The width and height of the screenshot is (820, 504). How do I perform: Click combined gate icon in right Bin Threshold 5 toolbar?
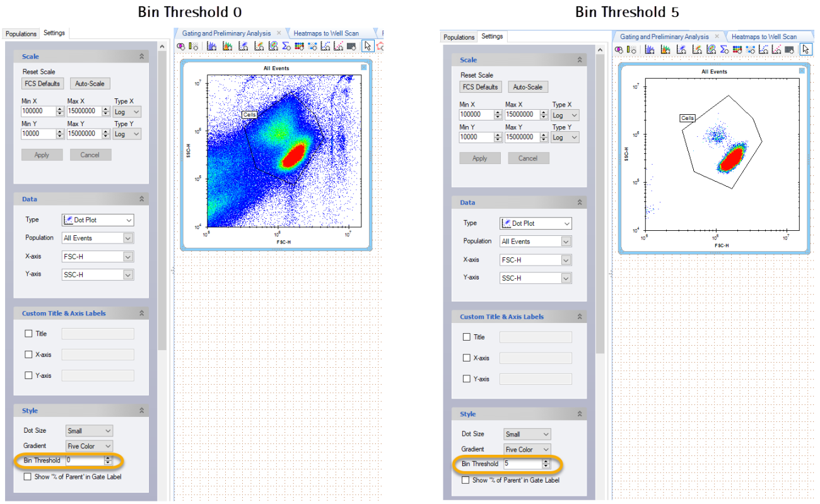point(619,49)
